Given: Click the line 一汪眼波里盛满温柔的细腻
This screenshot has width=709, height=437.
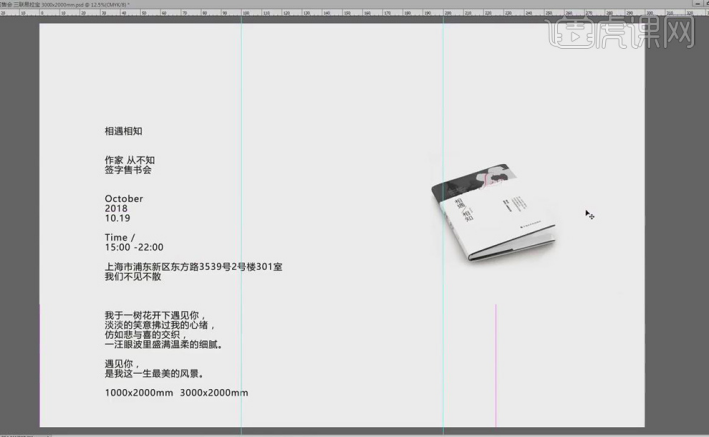Looking at the screenshot, I should point(163,344).
